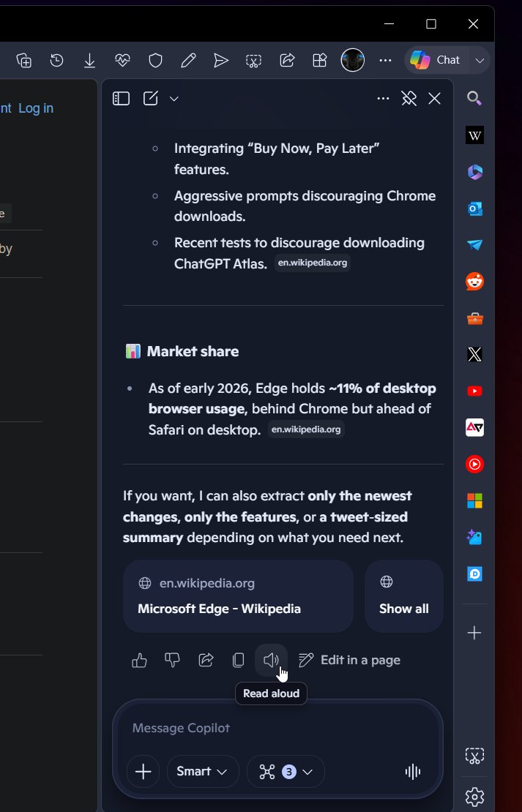Open Reddit from the Edge sidebar
The image size is (522, 812).
tap(475, 281)
